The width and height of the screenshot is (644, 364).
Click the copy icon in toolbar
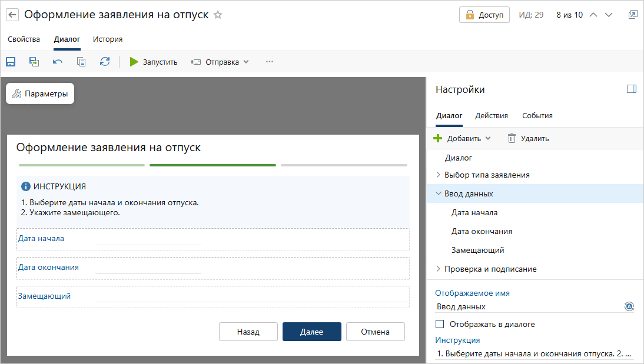coord(81,62)
